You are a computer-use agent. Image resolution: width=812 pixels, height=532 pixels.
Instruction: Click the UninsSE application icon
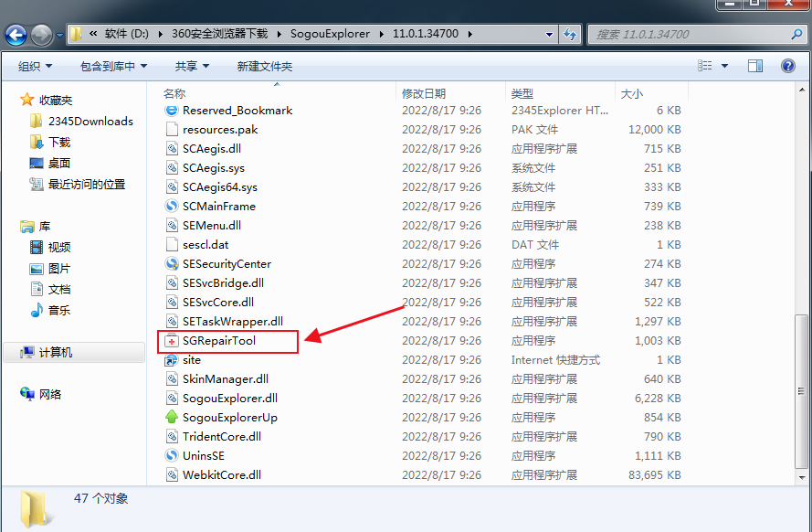pyautogui.click(x=172, y=455)
